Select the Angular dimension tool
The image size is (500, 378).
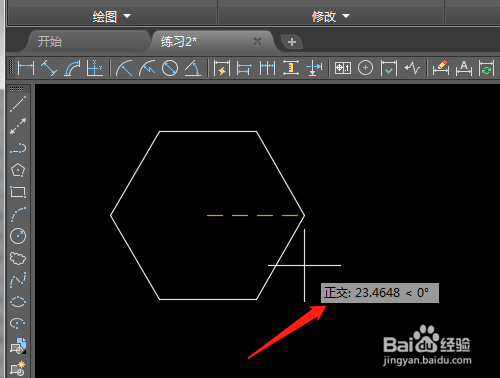point(193,68)
